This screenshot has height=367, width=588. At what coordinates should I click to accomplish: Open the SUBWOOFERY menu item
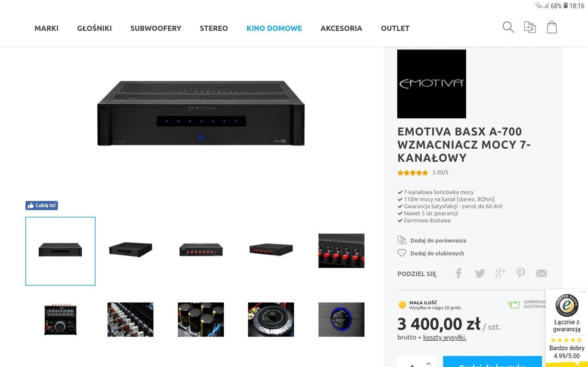156,28
